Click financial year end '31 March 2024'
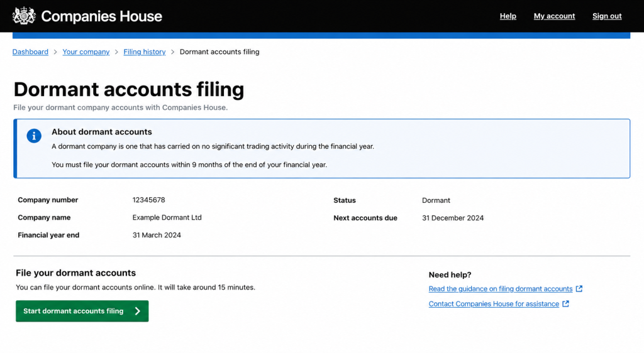This screenshot has height=353, width=644. [157, 235]
